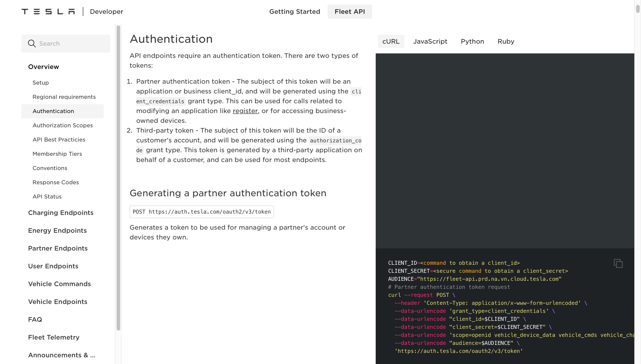Click the sidebar scrollbar

pyautogui.click(x=118, y=178)
